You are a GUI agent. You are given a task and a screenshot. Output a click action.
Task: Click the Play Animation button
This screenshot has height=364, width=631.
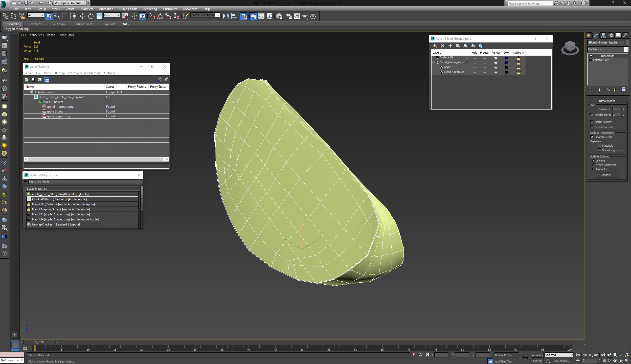[x=590, y=355]
